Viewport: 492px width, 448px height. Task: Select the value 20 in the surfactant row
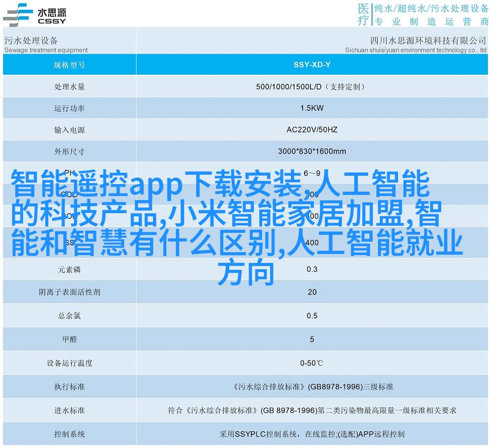312,292
